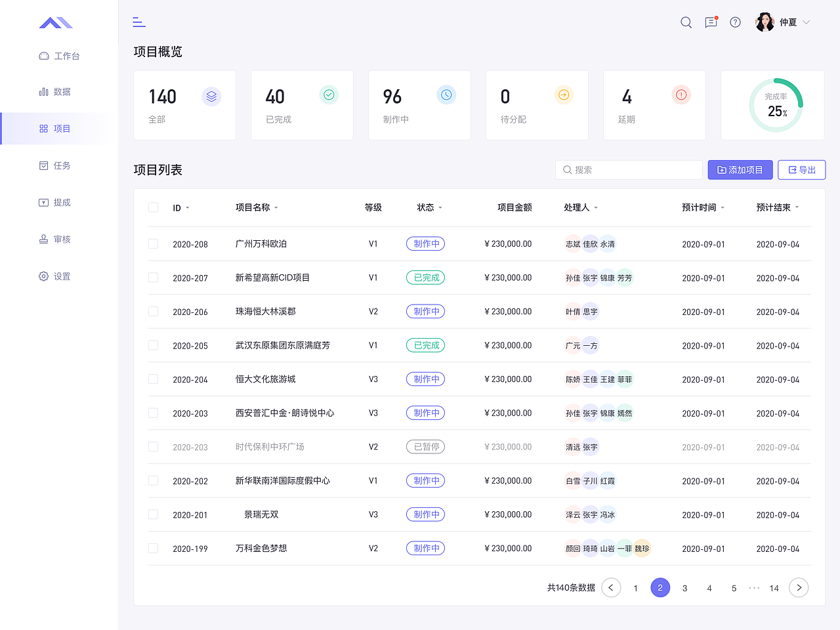Click the 工作台 cloud icon in the sidebar

[x=44, y=56]
